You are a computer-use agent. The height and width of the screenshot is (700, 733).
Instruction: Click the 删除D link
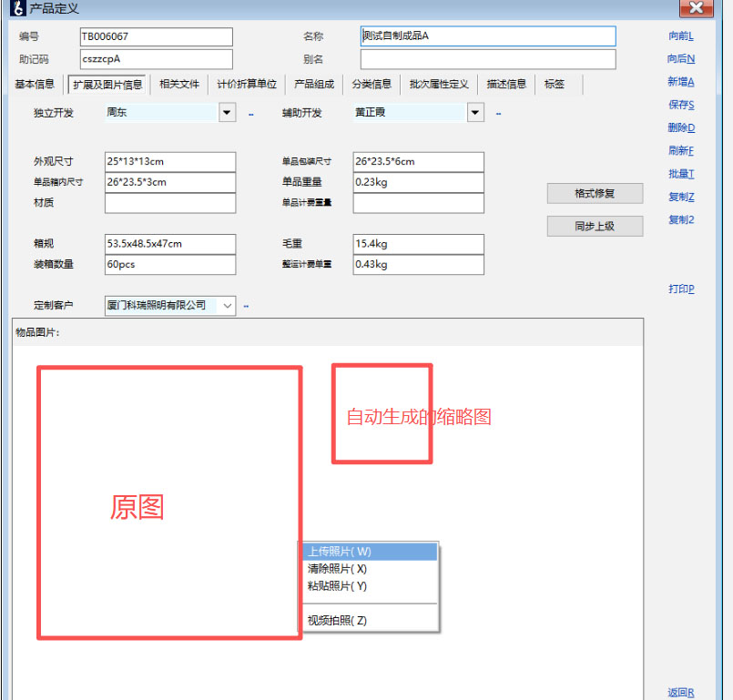coord(680,128)
